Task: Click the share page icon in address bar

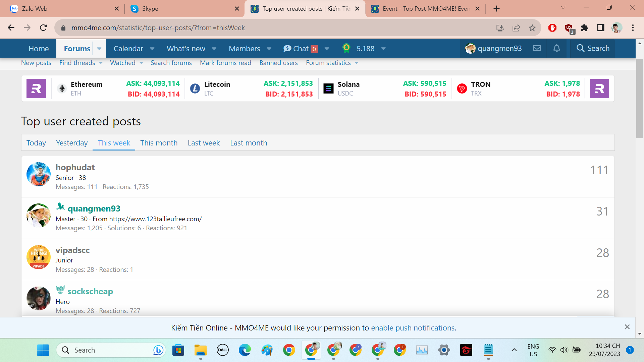Action: [516, 28]
